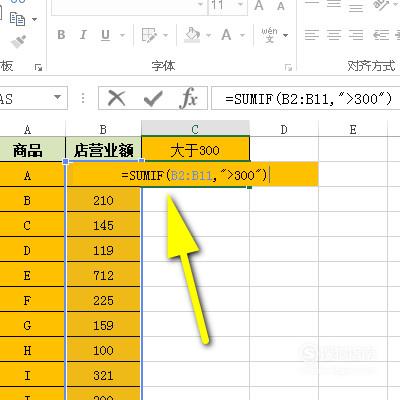Select cell with value 100
The height and width of the screenshot is (400, 400).
(103, 350)
